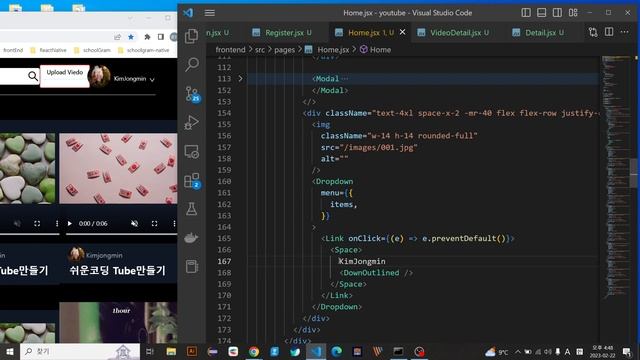Image resolution: width=640 pixels, height=360 pixels.
Task: Click src="/images/001.jpg" on line 157
Action: [369, 147]
